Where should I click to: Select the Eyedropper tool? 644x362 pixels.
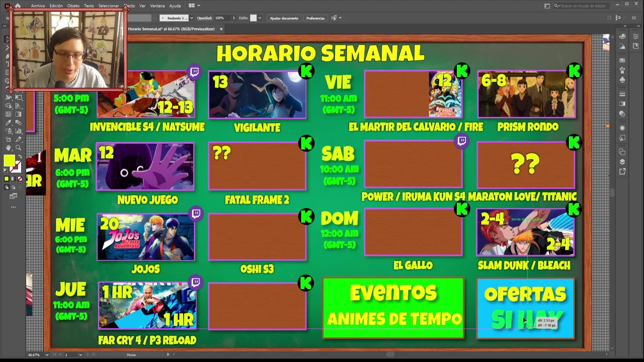pyautogui.click(x=8, y=122)
